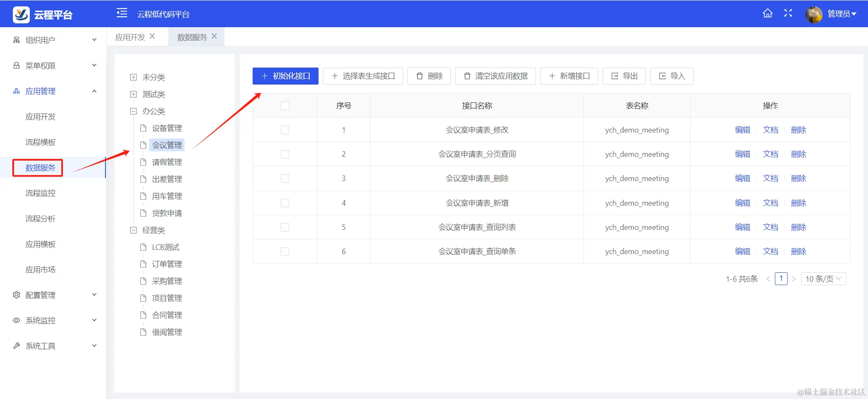Click the trash icon on 删除 button

(x=419, y=76)
